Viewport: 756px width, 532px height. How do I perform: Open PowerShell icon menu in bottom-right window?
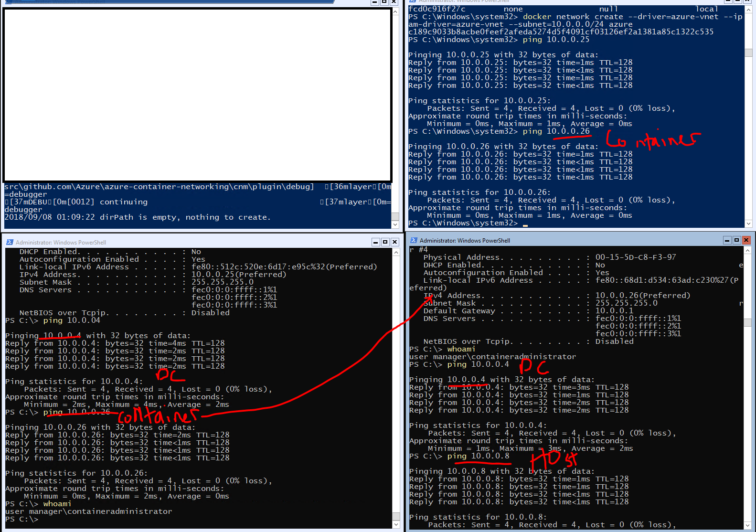414,240
